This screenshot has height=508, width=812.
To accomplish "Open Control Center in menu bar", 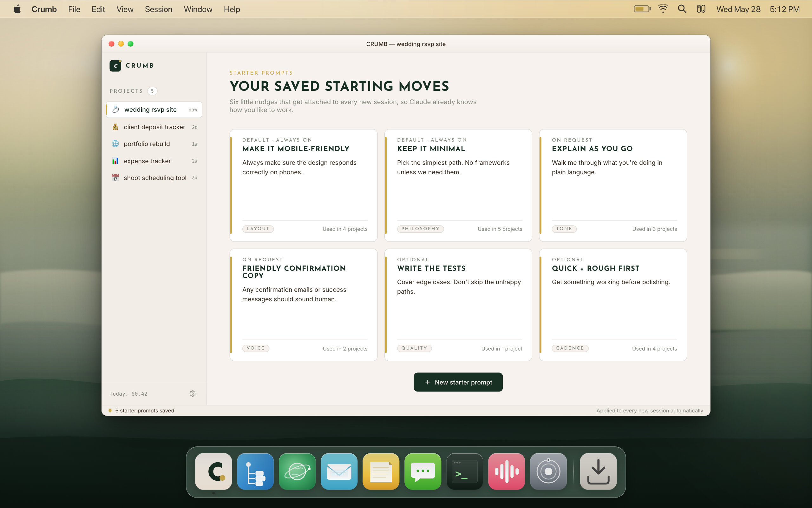I will click(x=701, y=9).
